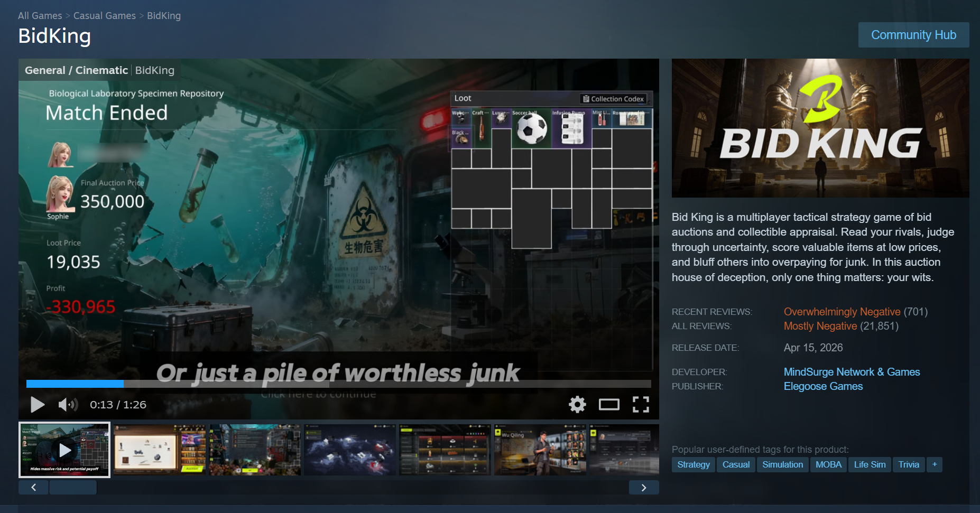This screenshot has width=980, height=513.
Task: Select the Wu Qiling character screenshot thumbnail
Action: click(540, 450)
